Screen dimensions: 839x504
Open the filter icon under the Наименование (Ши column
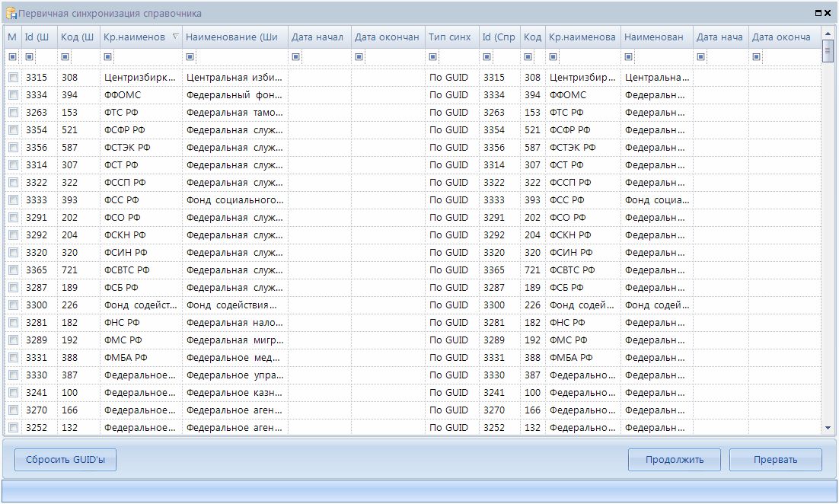tap(190, 56)
